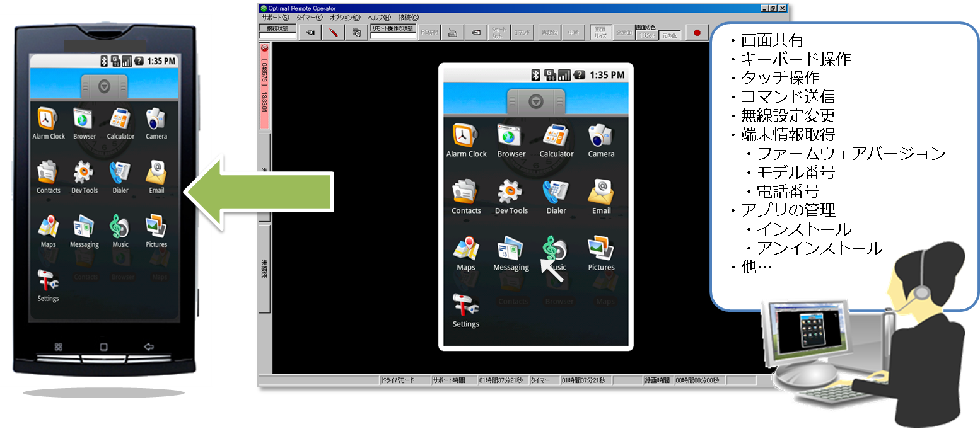Click the リモート操作の状態 status field
Image resolution: width=980 pixels, height=429 pixels.
tap(392, 36)
